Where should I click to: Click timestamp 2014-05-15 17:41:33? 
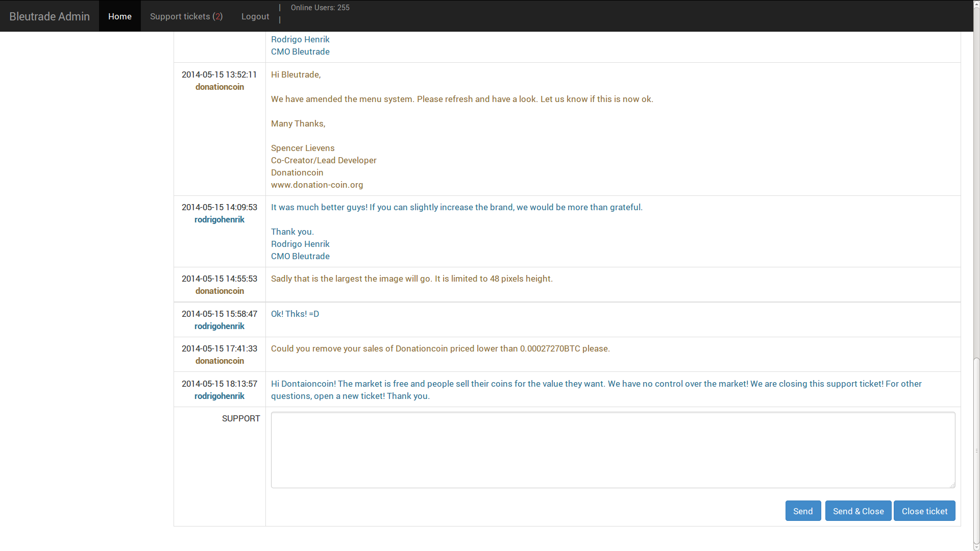219,348
